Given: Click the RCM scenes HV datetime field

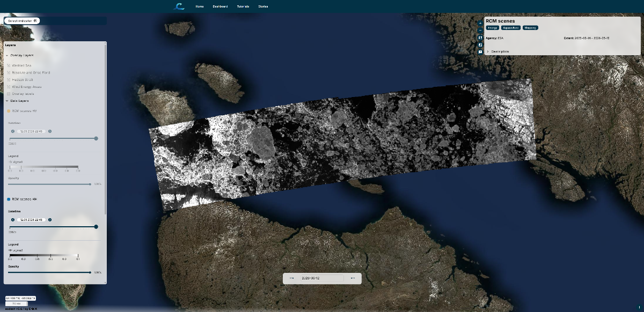Looking at the screenshot, I should pos(32,131).
